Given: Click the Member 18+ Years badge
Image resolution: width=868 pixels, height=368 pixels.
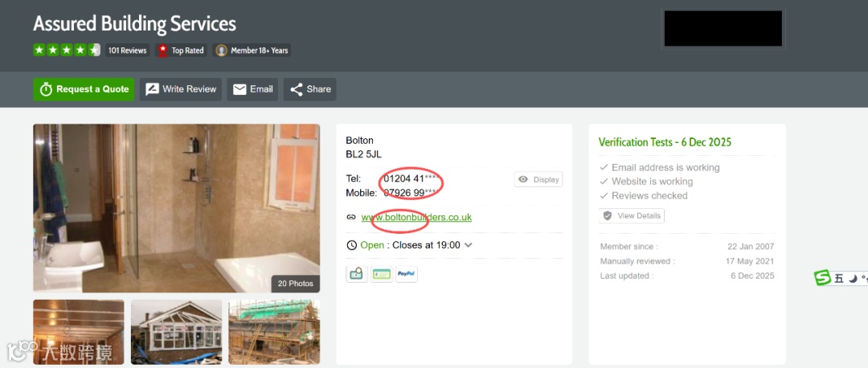Looking at the screenshot, I should click(252, 51).
